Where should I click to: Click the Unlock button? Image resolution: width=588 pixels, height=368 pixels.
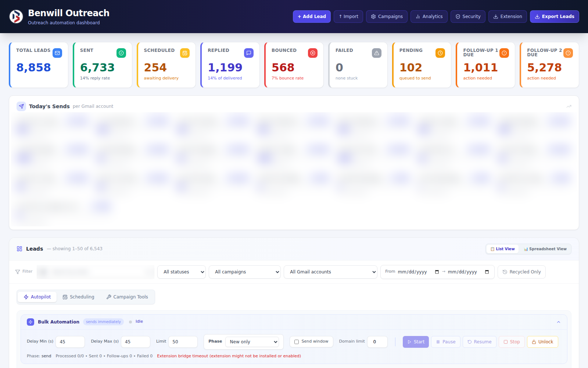click(x=542, y=342)
